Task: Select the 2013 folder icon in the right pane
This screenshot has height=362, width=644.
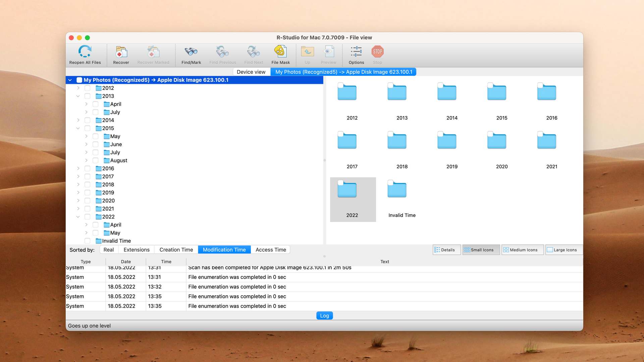Action: (x=397, y=92)
